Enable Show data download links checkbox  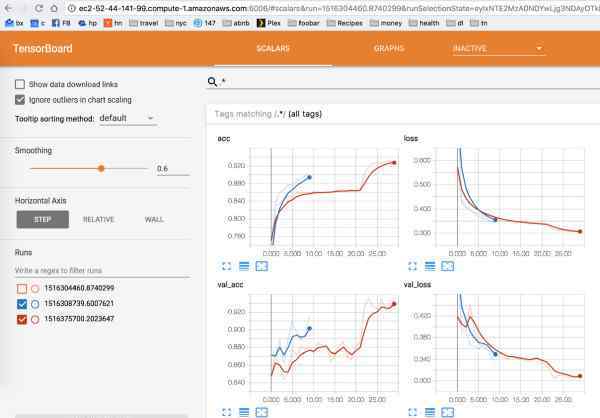coord(20,84)
